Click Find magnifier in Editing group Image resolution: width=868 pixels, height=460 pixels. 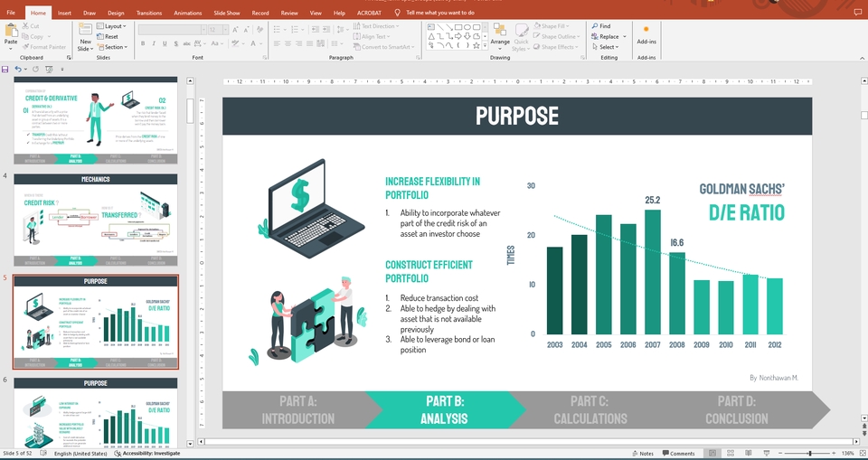click(x=601, y=26)
